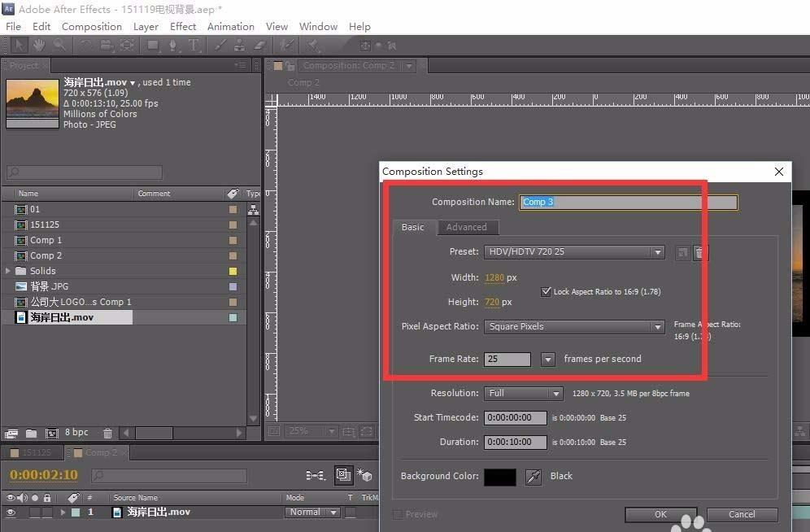Click the Background Color eyedropper icon
Image resolution: width=810 pixels, height=532 pixels.
(x=533, y=477)
